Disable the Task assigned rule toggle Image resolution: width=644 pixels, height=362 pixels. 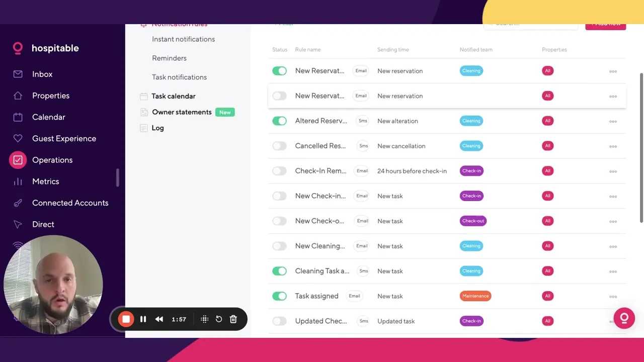point(279,296)
